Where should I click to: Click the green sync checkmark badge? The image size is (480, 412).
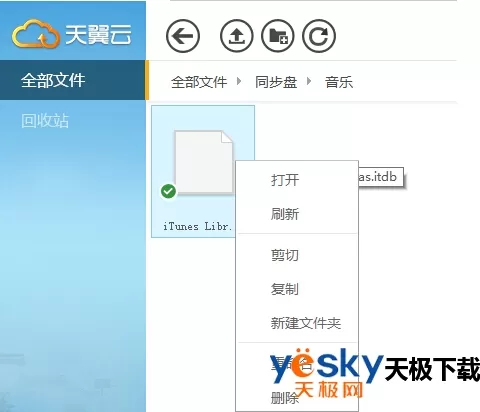168,191
